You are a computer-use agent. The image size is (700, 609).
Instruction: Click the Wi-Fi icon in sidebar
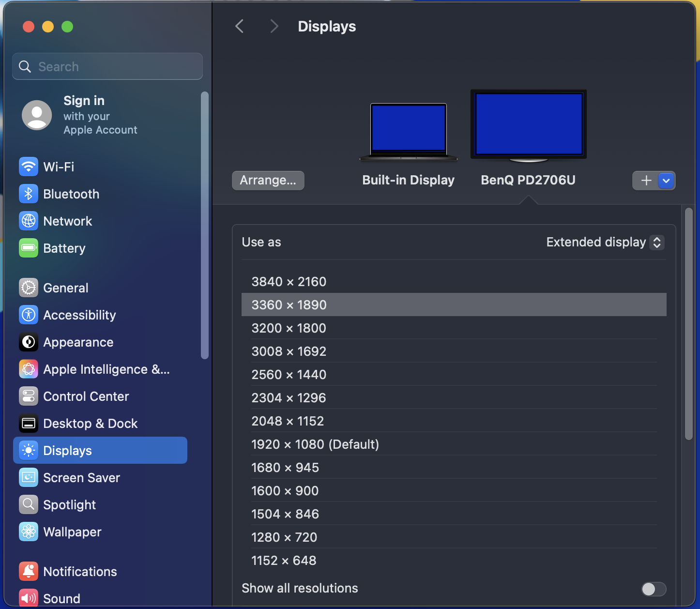click(29, 167)
